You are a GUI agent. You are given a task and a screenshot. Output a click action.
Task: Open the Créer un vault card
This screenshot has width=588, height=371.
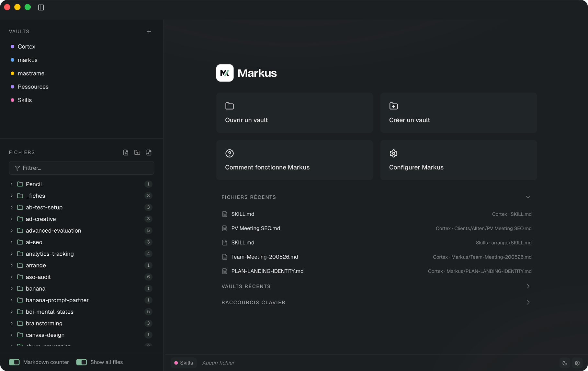(x=458, y=113)
